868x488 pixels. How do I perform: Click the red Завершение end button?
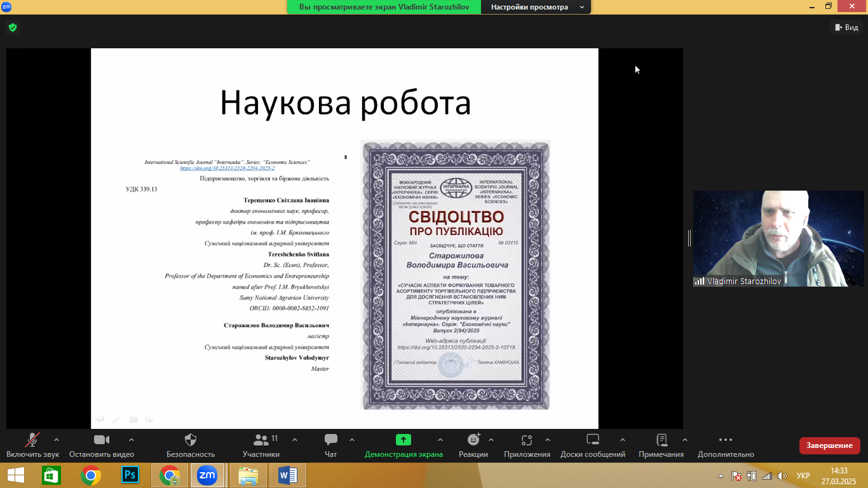tap(829, 445)
